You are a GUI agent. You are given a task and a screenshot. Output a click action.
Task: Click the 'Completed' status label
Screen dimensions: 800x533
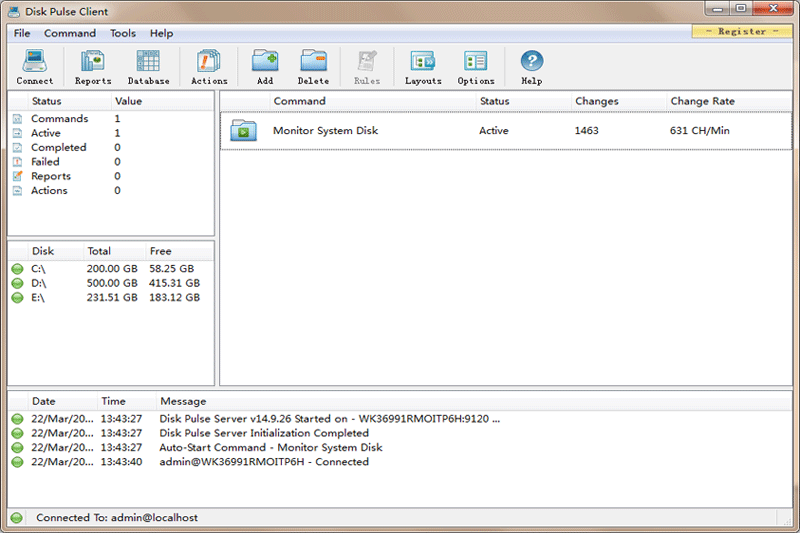59,147
